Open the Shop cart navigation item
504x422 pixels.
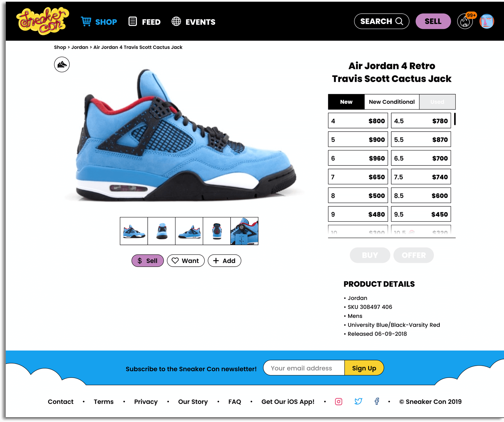click(99, 22)
